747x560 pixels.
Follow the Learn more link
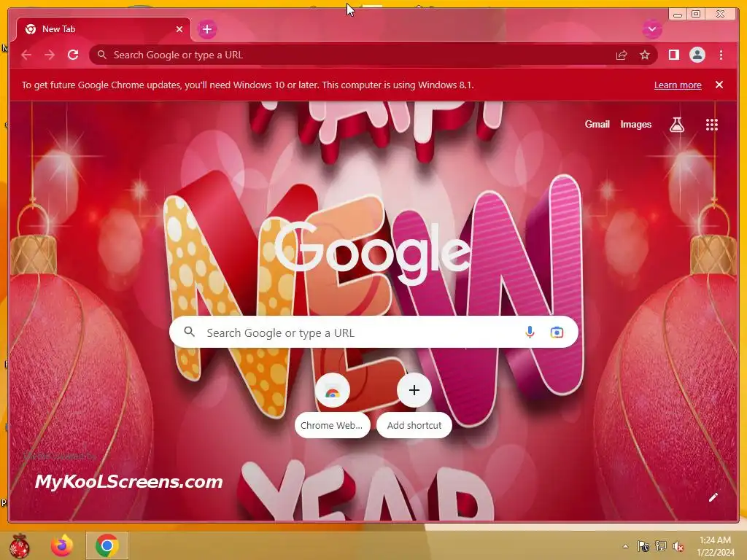pyautogui.click(x=678, y=85)
